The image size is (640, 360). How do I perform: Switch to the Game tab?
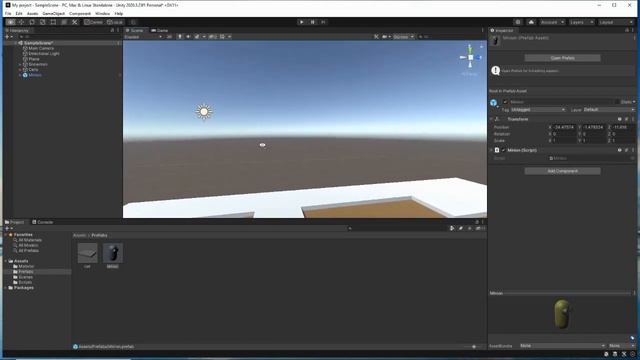pyautogui.click(x=160, y=31)
